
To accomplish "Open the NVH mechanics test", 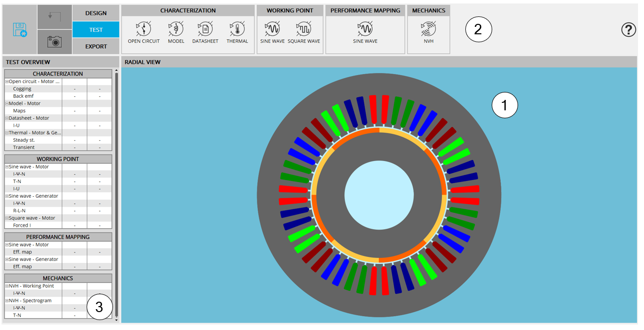I will tap(429, 30).
